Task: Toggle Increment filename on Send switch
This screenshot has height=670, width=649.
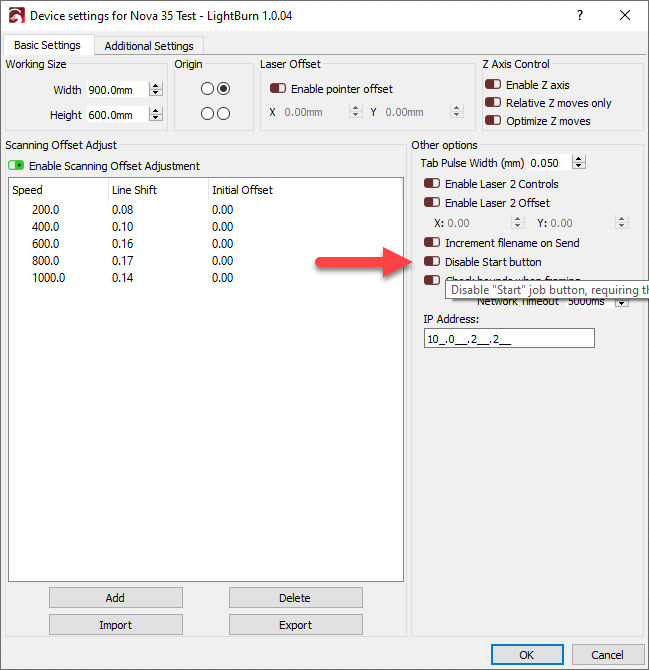Action: (x=432, y=242)
